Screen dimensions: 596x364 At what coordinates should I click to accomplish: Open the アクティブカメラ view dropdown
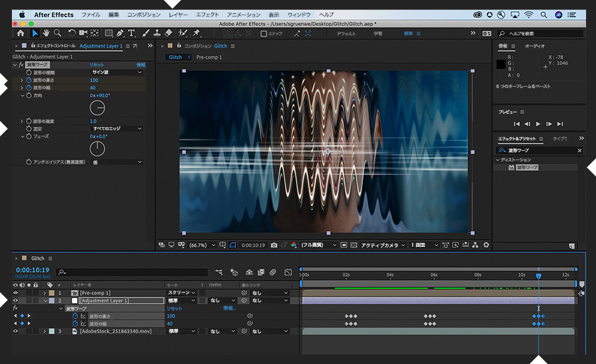(x=383, y=245)
